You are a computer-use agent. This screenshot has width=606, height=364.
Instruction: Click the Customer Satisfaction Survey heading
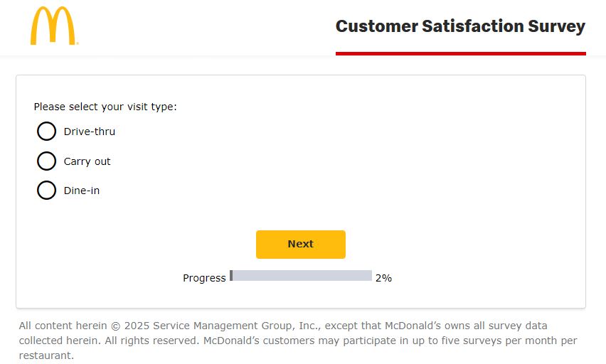click(460, 27)
